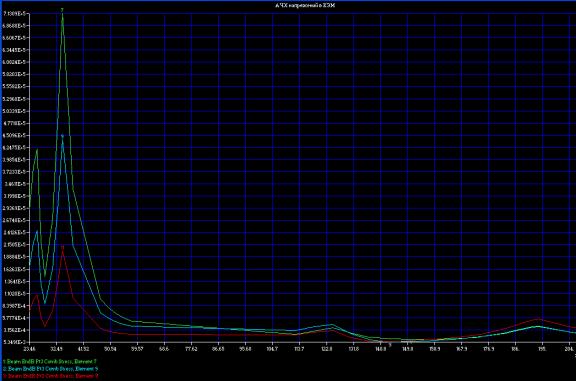
Task: Select the red legend entry for curve 3
Action: click(x=50, y=376)
